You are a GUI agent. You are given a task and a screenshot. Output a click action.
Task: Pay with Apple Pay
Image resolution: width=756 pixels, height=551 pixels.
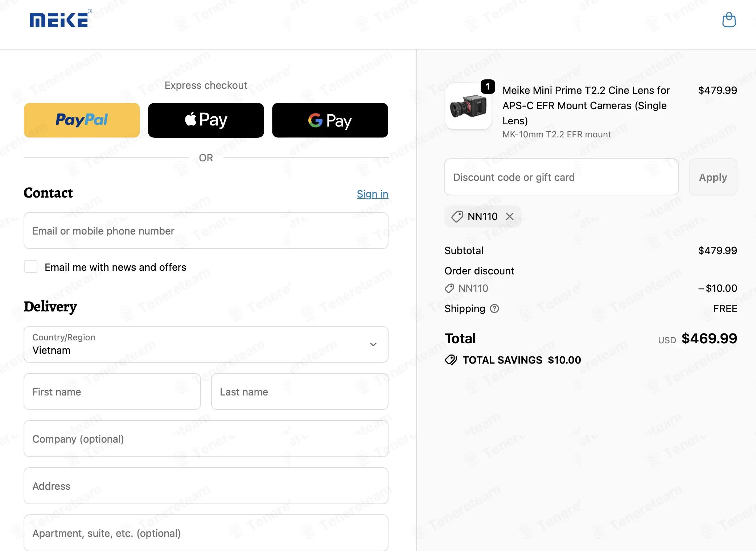[x=206, y=120]
